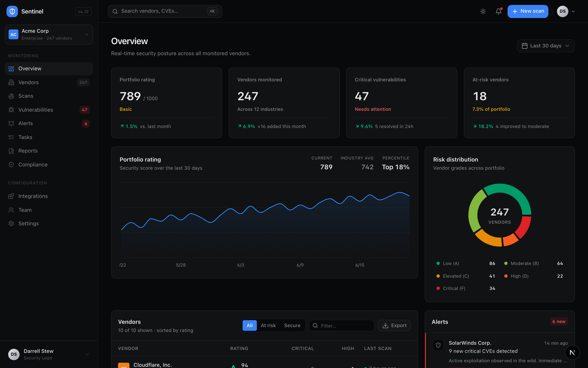The width and height of the screenshot is (588, 368).
Task: Sort by the LAST SCAN column header
Action: coord(378,349)
